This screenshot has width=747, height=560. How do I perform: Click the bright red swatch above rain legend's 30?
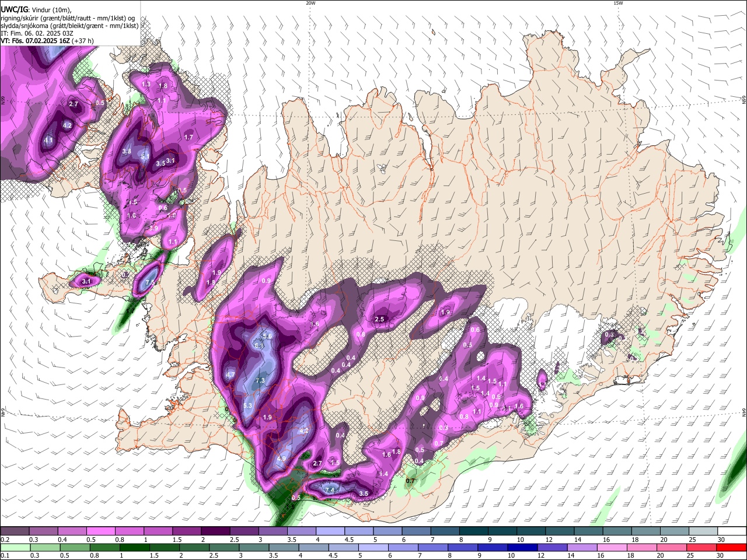pos(732,547)
